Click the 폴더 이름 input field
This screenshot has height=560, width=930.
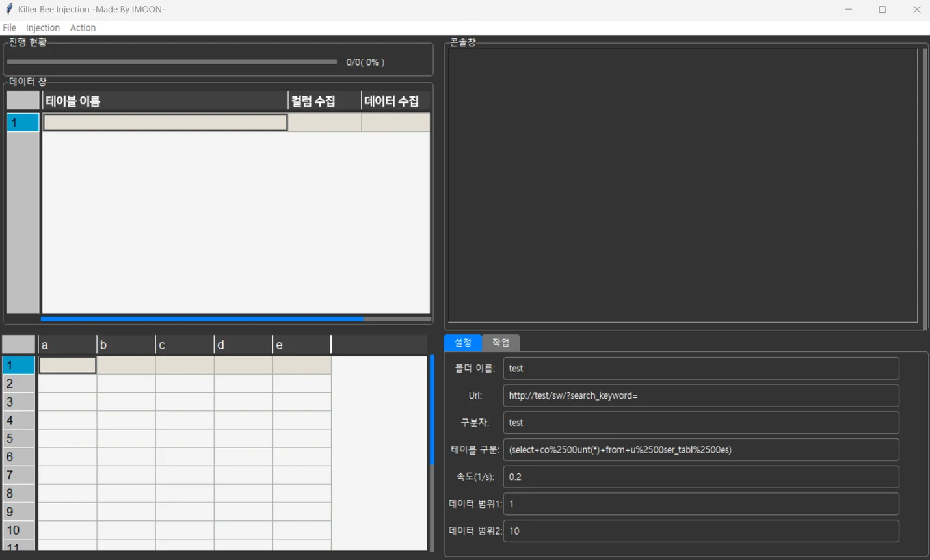pyautogui.click(x=701, y=368)
